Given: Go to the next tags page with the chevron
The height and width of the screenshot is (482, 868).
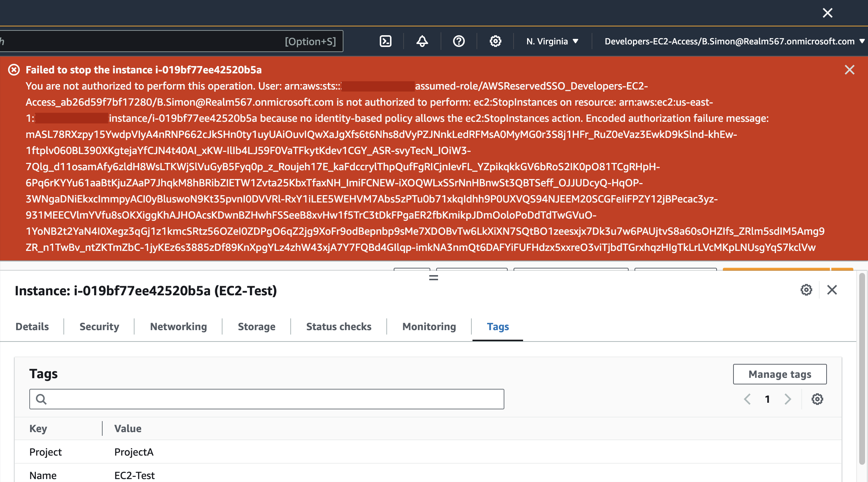Looking at the screenshot, I should [787, 399].
